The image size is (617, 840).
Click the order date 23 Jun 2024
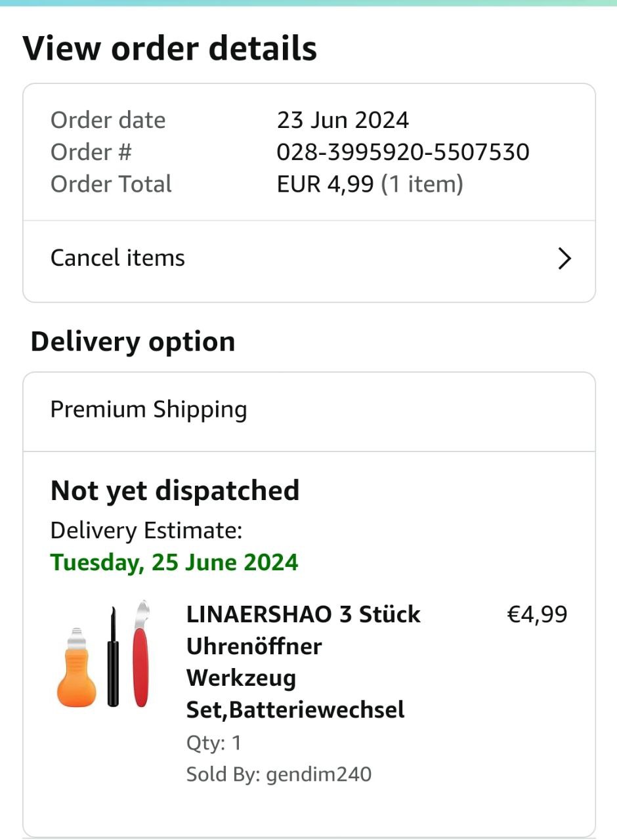[343, 120]
